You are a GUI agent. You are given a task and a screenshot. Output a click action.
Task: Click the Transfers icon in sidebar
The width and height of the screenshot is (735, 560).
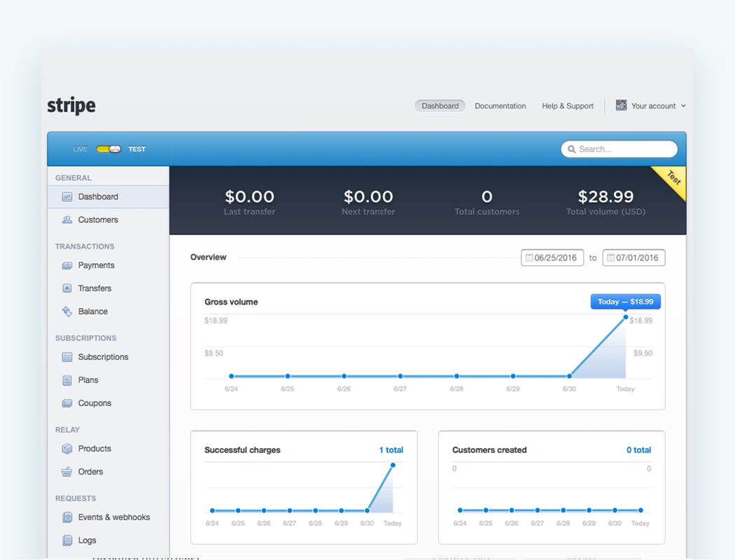pos(67,288)
